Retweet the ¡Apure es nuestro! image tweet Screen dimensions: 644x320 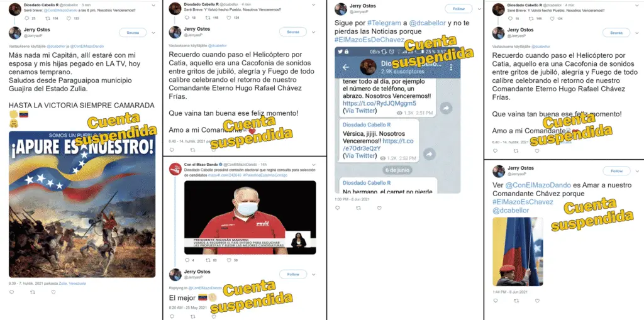pos(33,292)
